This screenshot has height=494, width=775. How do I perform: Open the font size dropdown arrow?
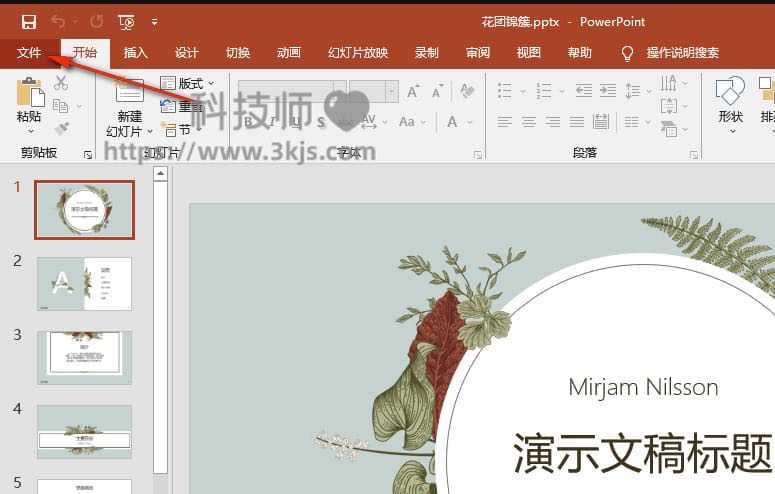391,91
